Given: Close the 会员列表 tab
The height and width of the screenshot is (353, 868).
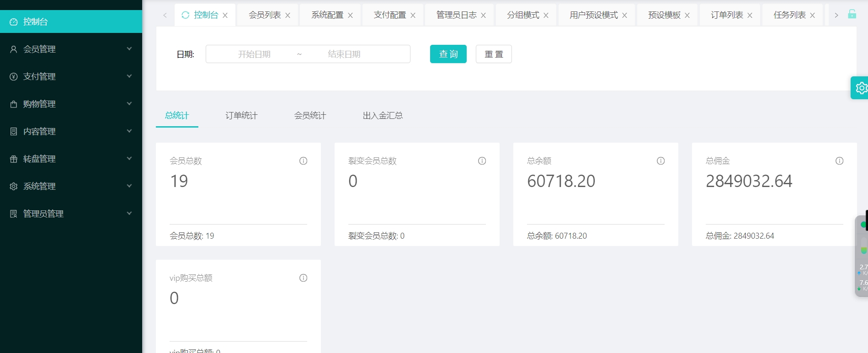Looking at the screenshot, I should (x=288, y=16).
